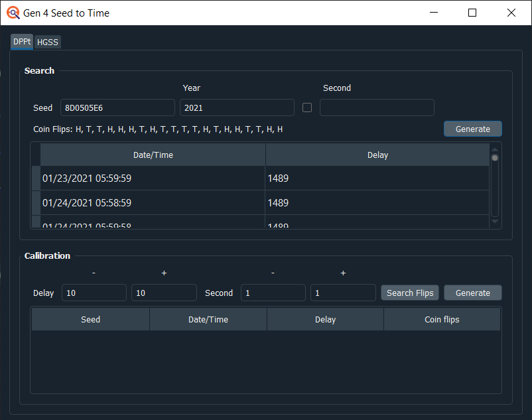
Task: Click Generate button in the Calibration section
Action: click(x=472, y=293)
